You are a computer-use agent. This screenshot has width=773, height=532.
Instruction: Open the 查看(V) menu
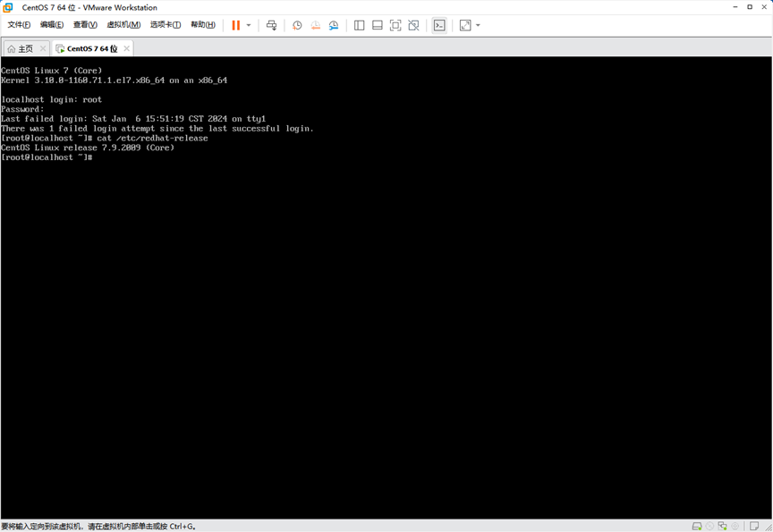tap(85, 25)
